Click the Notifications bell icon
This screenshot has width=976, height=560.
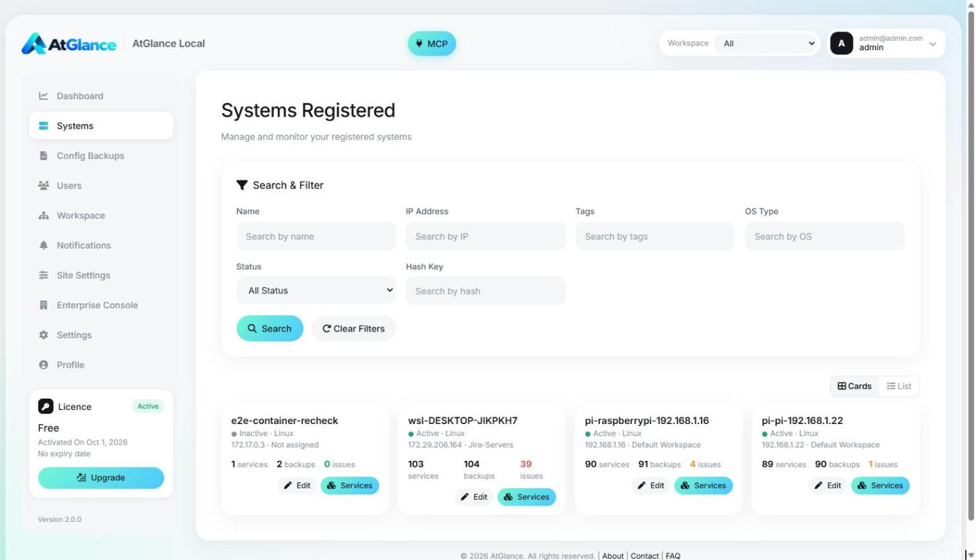[44, 245]
